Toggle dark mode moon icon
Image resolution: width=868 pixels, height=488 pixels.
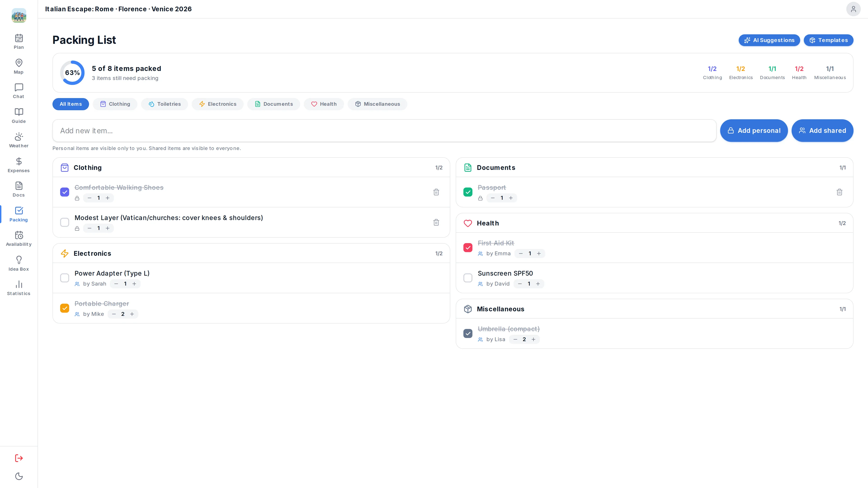point(19,476)
